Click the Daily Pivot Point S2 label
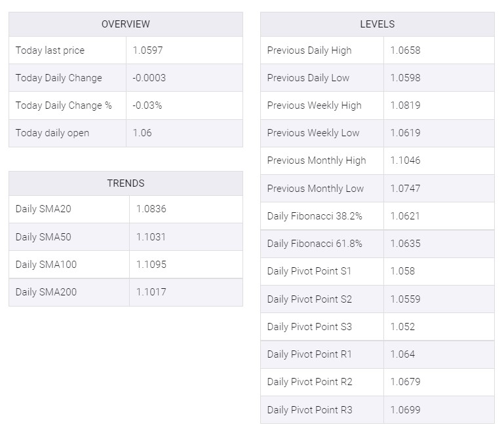 [x=309, y=299]
